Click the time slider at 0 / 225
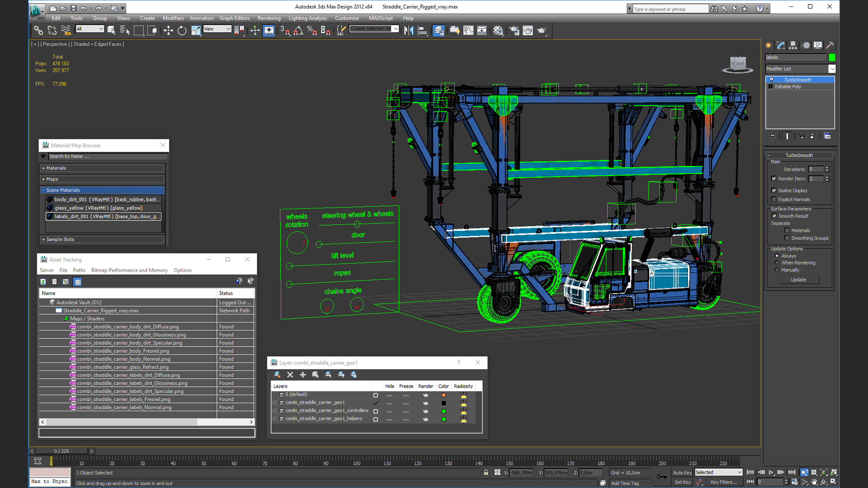868x488 pixels. pyautogui.click(x=61, y=451)
